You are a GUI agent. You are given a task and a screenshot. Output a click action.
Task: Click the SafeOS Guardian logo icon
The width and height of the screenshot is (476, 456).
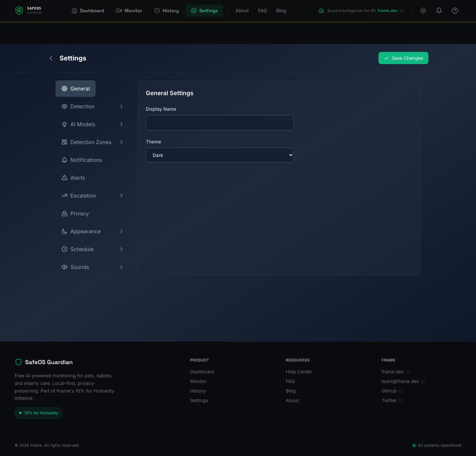tap(19, 10)
